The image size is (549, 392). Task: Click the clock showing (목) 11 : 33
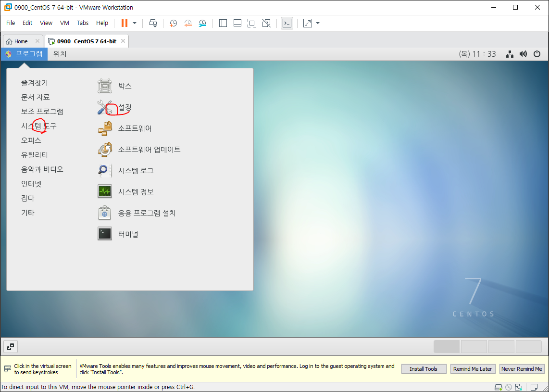[x=477, y=54]
